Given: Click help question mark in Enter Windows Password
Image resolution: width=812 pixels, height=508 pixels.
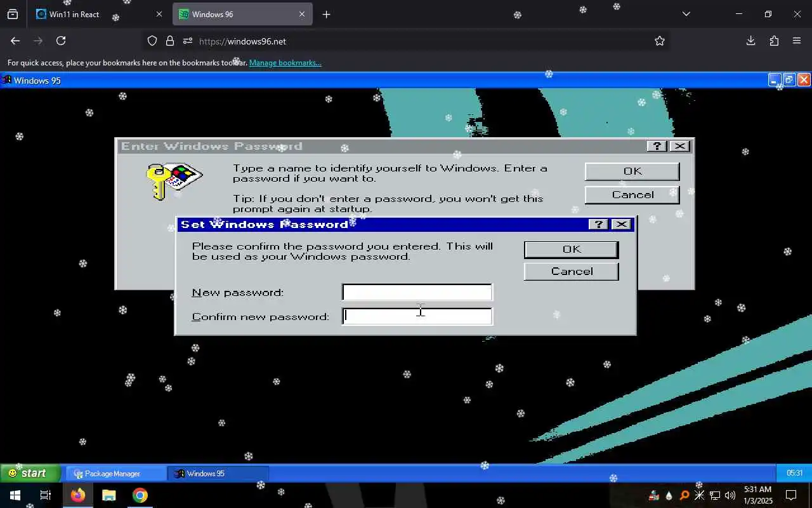Looking at the screenshot, I should click(657, 146).
